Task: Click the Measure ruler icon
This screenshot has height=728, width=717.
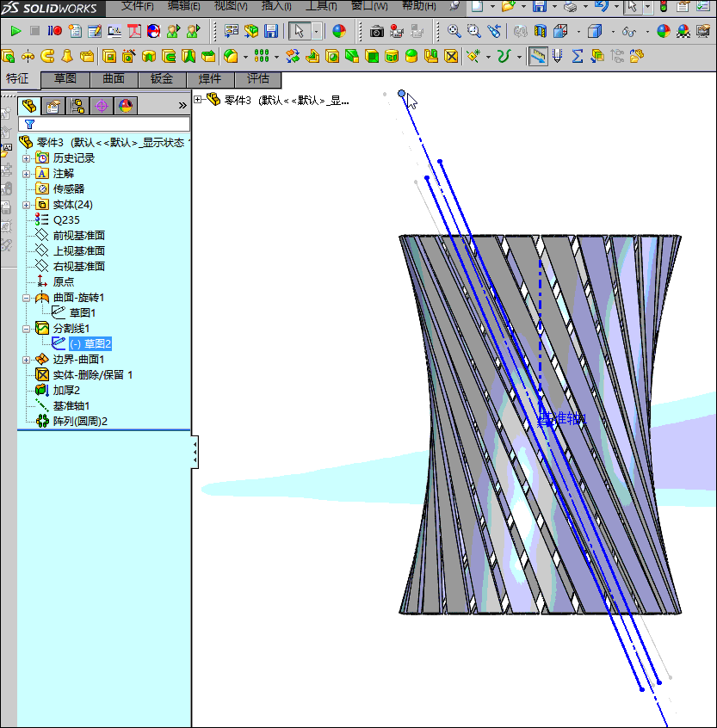Action: (538, 56)
